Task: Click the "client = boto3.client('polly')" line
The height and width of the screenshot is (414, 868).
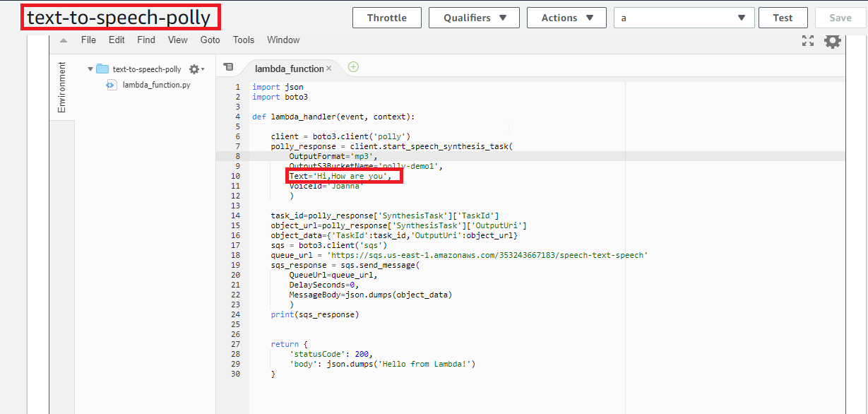Action: click(340, 136)
